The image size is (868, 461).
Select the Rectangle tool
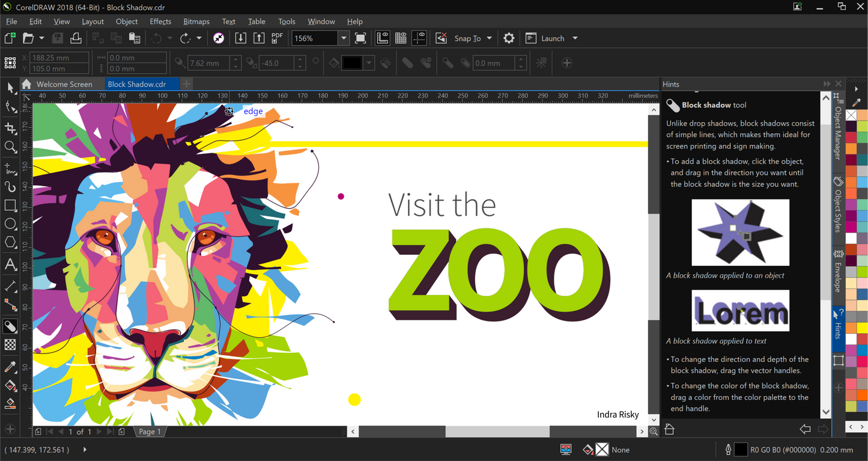pos(10,206)
